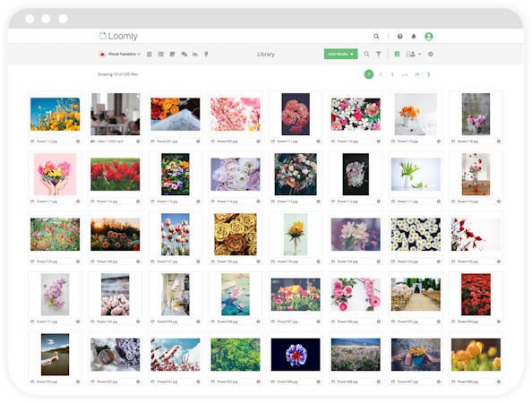Click the flower097.jpg file name
The height and width of the screenshot is (403, 532).
(x=287, y=322)
